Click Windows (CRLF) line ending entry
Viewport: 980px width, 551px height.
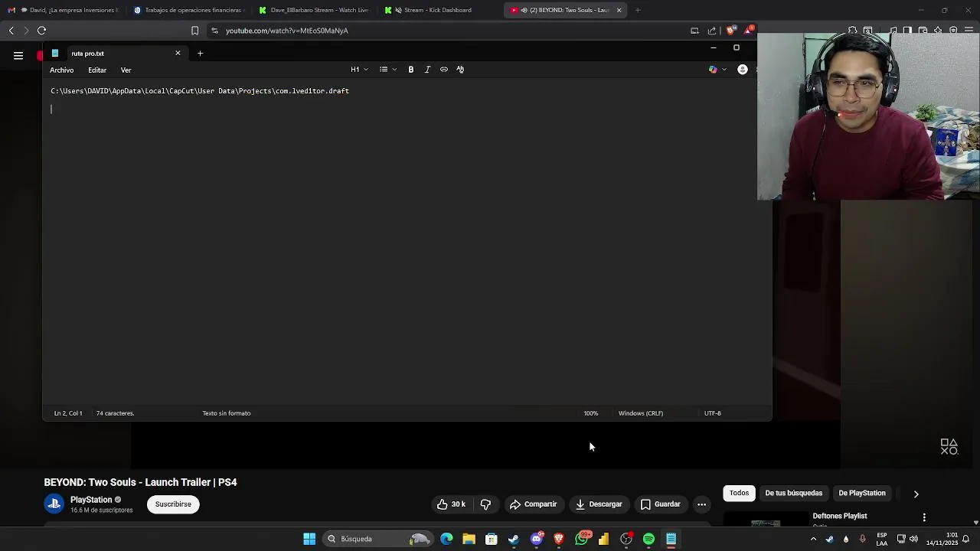point(641,413)
